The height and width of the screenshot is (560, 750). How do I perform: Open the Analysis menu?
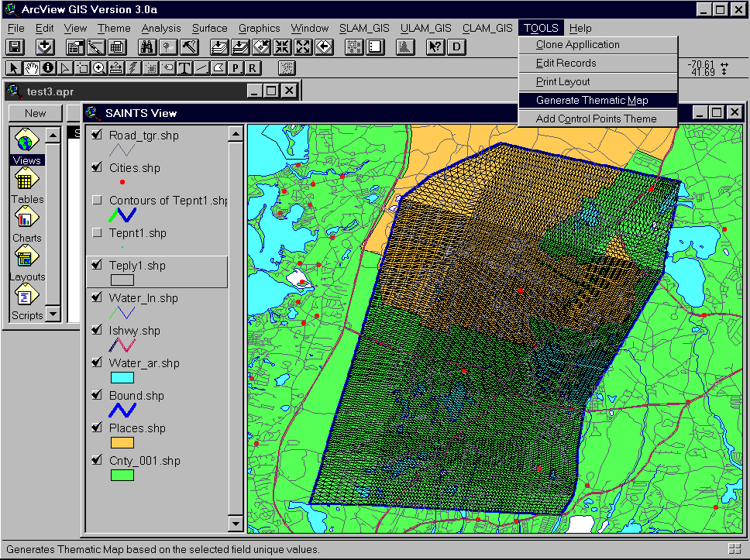pyautogui.click(x=161, y=28)
